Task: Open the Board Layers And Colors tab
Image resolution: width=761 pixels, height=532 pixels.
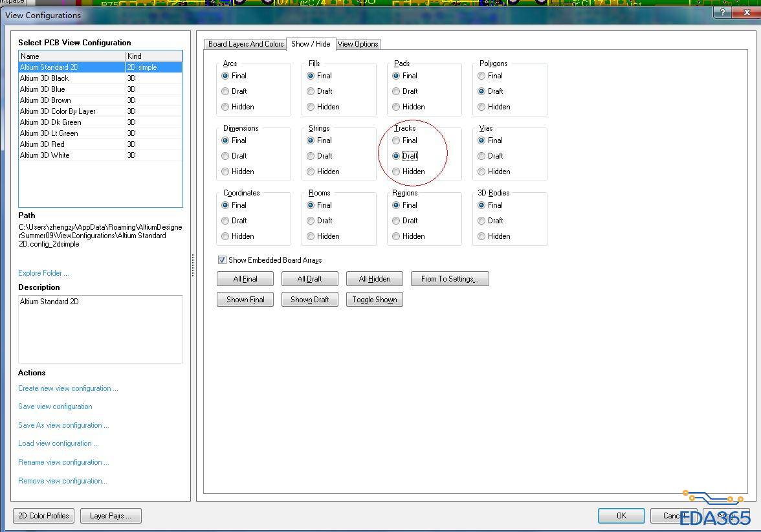Action: click(246, 44)
